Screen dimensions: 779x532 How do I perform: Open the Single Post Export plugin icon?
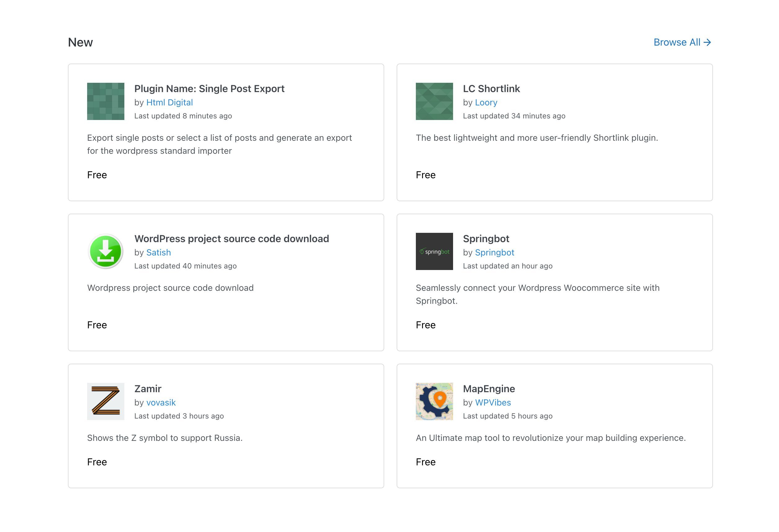click(105, 101)
